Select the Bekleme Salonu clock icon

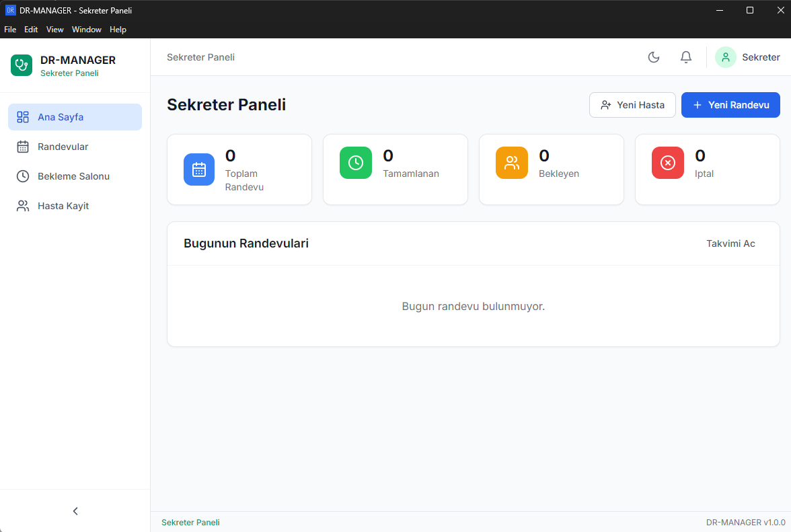[x=23, y=176]
